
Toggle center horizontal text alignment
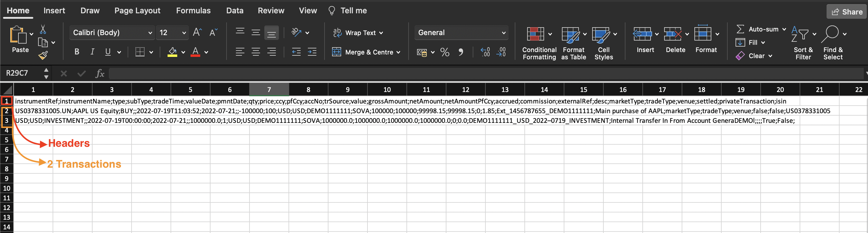tap(256, 52)
